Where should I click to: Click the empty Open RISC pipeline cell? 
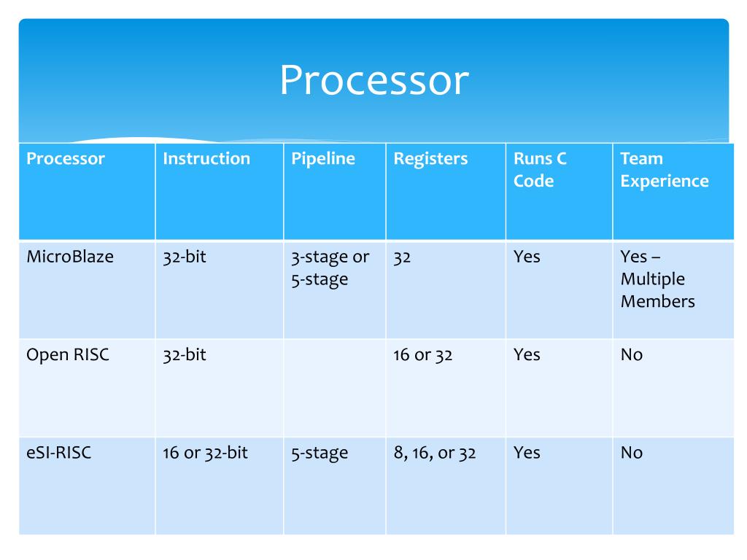[335, 388]
